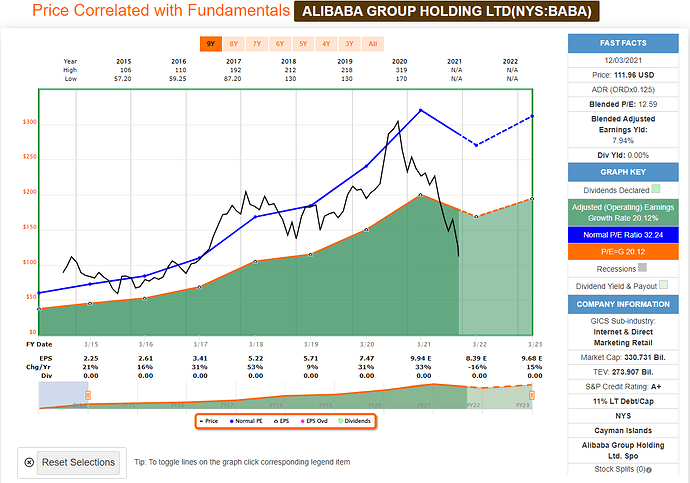Click the FAST FACTS header
Image resolution: width=690 pixels, height=483 pixels.
[623, 43]
